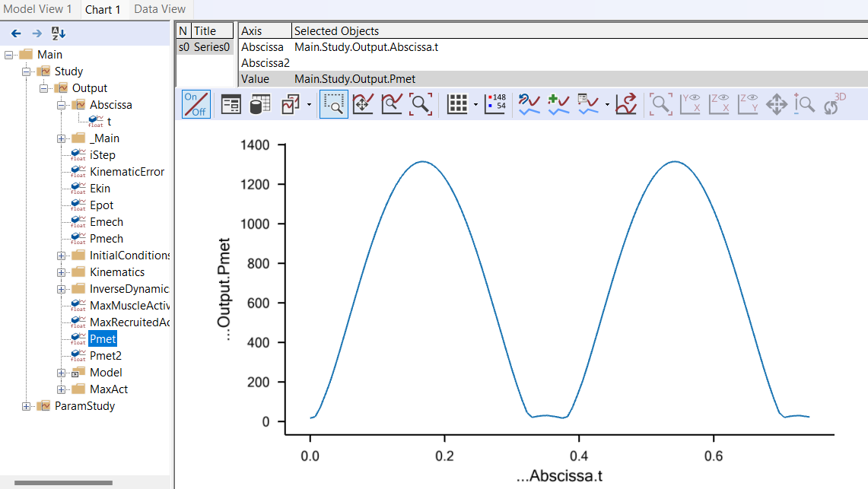
Task: Click the export chart red arrow icon
Action: [626, 104]
